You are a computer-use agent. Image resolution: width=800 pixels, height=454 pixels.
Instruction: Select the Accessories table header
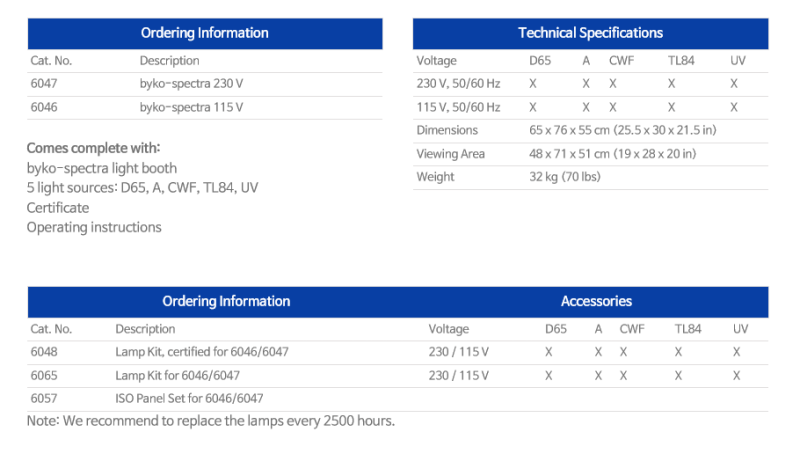point(596,301)
